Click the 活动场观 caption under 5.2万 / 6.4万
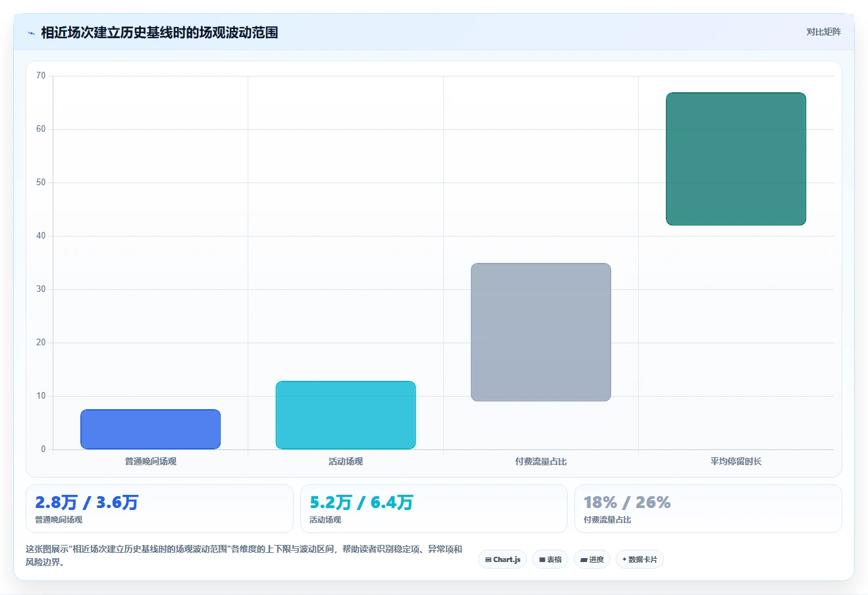Screen dimensions: 868x595 coord(325,520)
